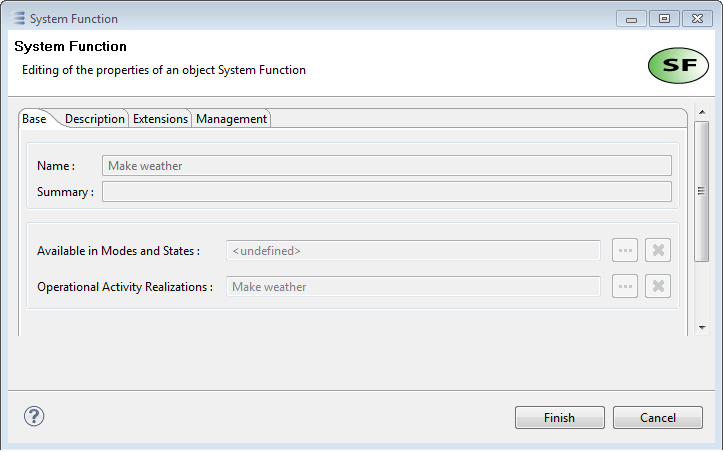Screen dimensions: 723x452
Task: Focus the empty Summary text field
Action: coord(386,192)
